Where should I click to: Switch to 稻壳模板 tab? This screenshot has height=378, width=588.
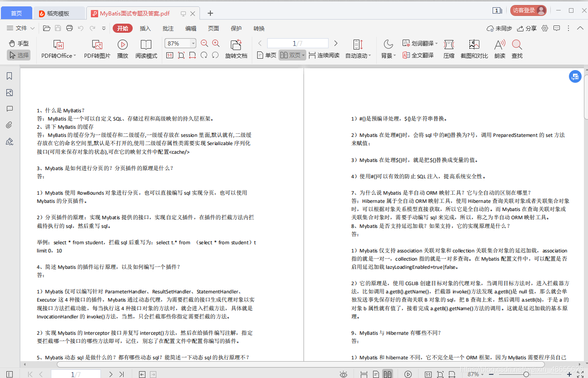pyautogui.click(x=59, y=13)
